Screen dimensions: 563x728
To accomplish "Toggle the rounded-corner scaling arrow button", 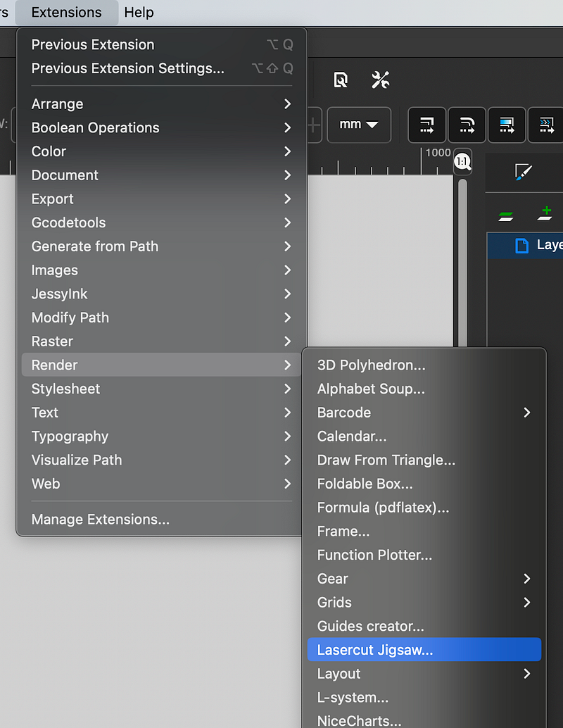I will 467,125.
